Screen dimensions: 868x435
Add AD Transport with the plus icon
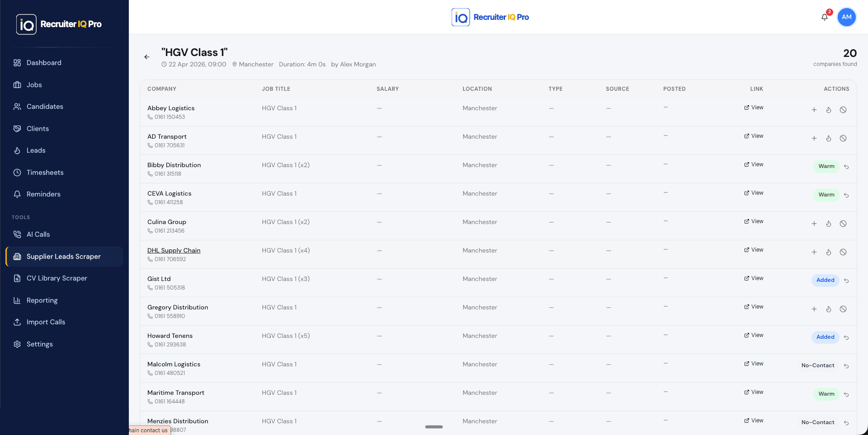[814, 138]
